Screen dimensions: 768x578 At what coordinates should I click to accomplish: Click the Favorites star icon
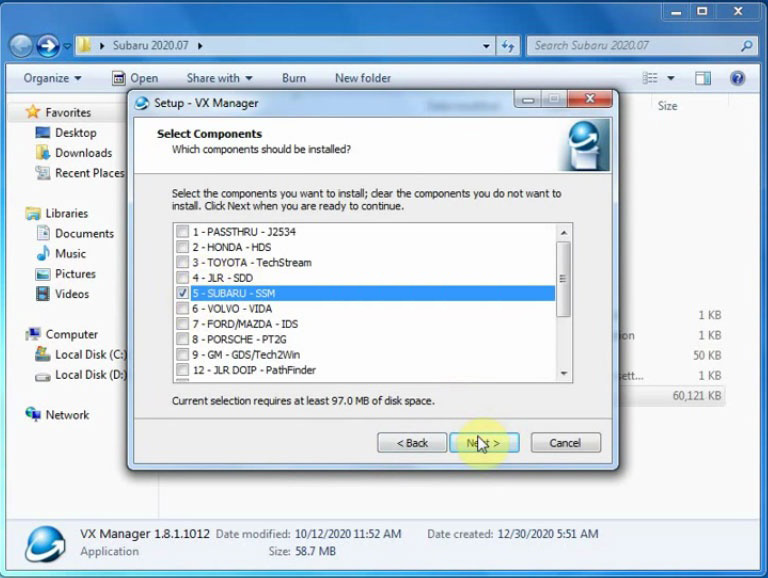(x=33, y=112)
